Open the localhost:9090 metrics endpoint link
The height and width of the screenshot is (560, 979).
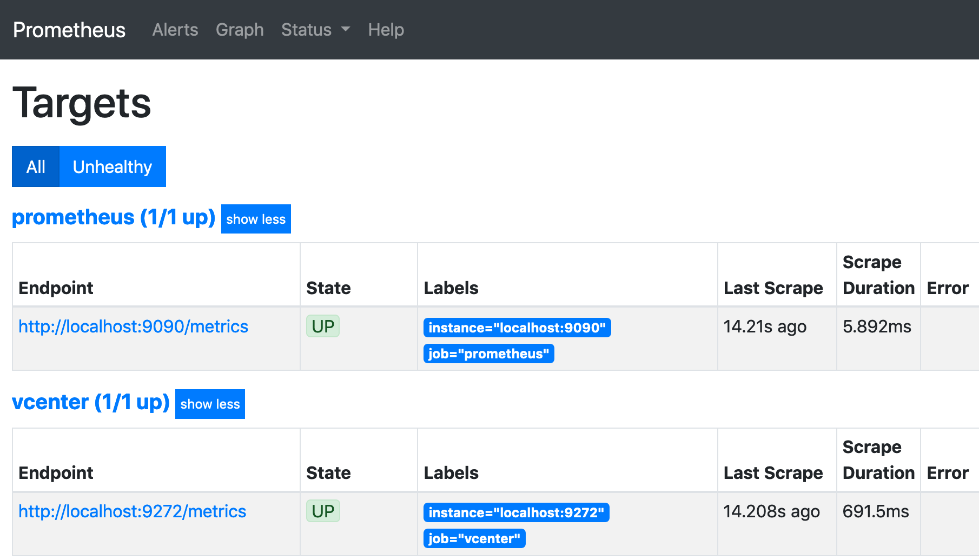pyautogui.click(x=133, y=326)
